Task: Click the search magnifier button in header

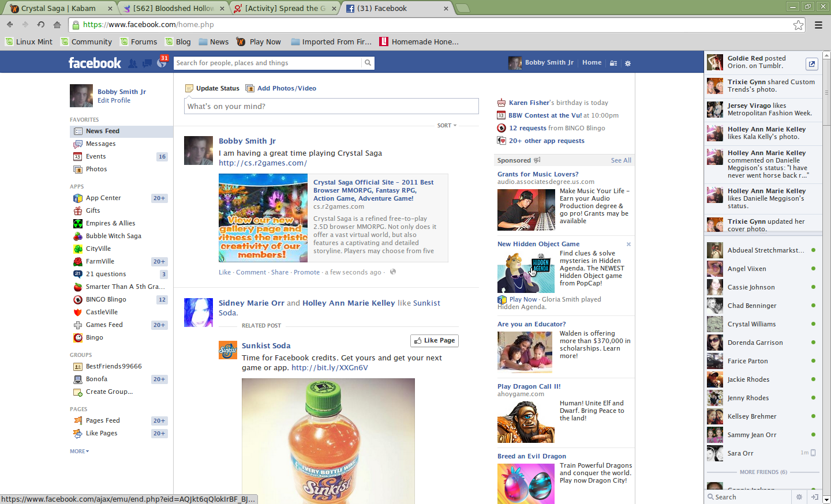Action: (x=368, y=63)
